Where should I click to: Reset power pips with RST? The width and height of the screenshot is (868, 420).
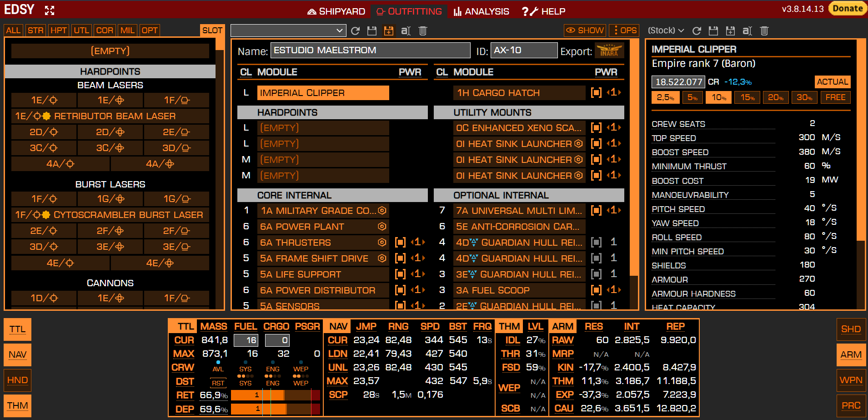(x=218, y=383)
